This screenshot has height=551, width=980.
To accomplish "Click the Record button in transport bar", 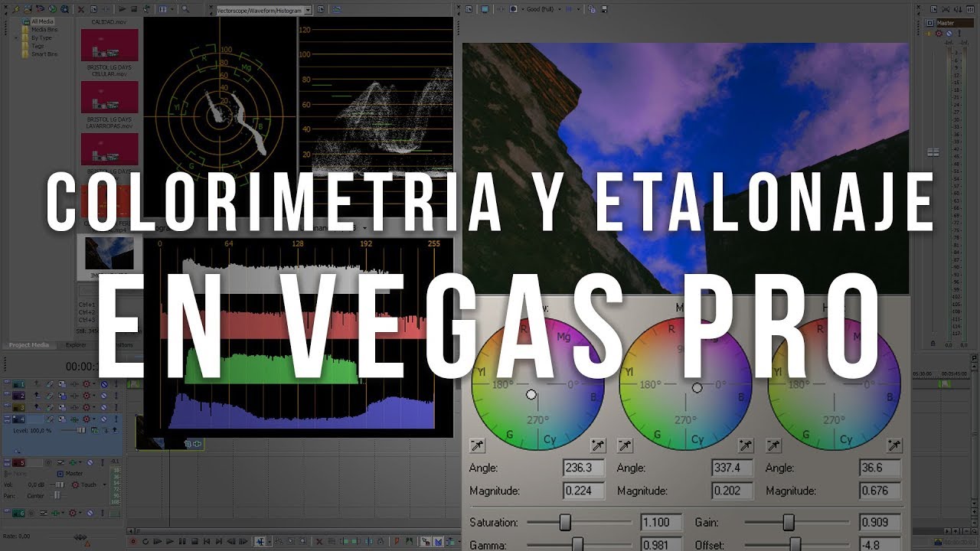I will 133,542.
